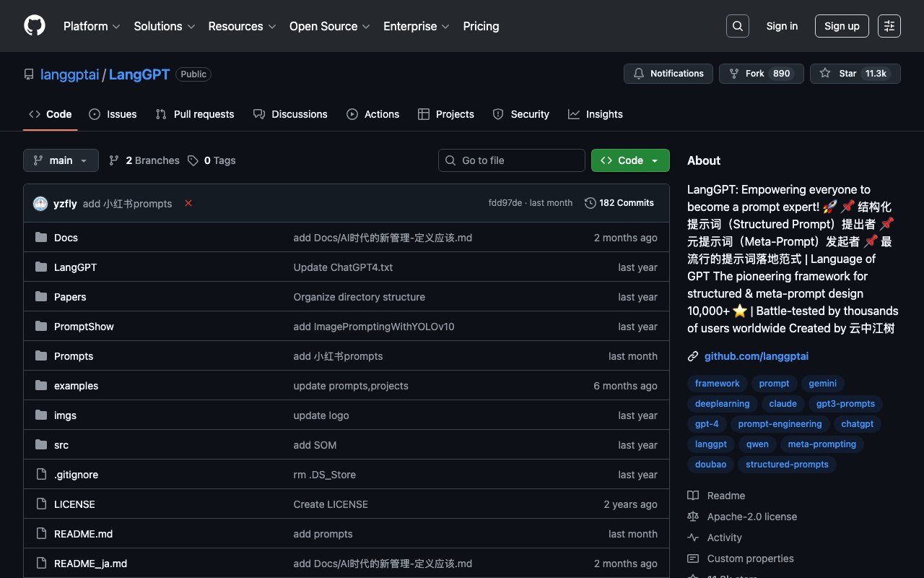Expand the main branch selector

click(61, 160)
